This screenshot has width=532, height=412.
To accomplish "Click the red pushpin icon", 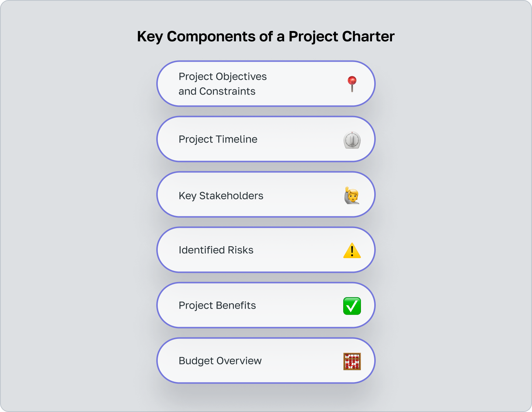I will 352,84.
